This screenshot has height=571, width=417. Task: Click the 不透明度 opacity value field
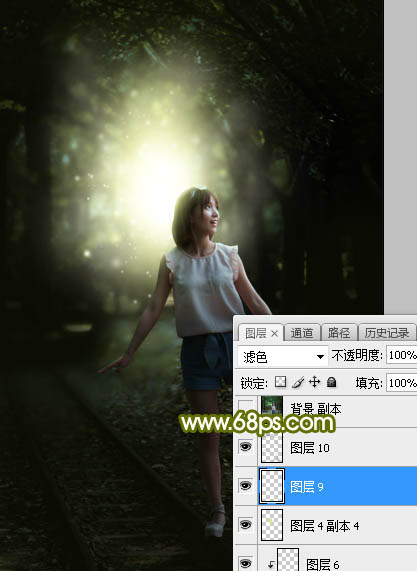click(x=401, y=355)
